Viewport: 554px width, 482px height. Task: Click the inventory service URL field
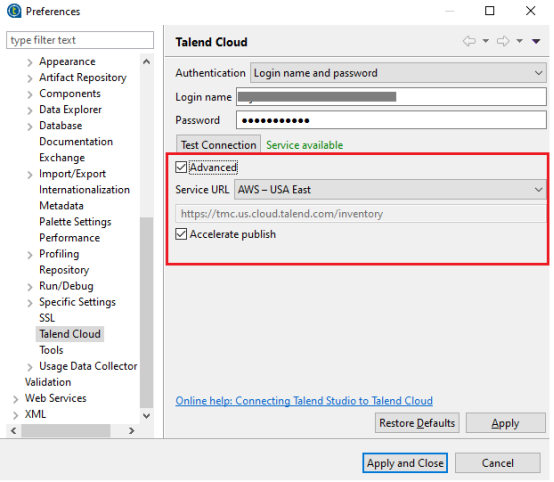click(361, 214)
